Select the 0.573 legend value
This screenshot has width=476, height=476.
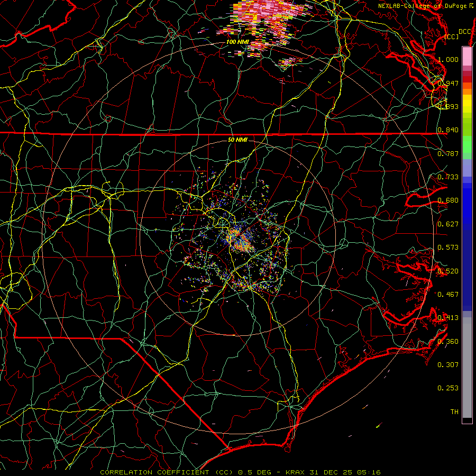click(448, 248)
